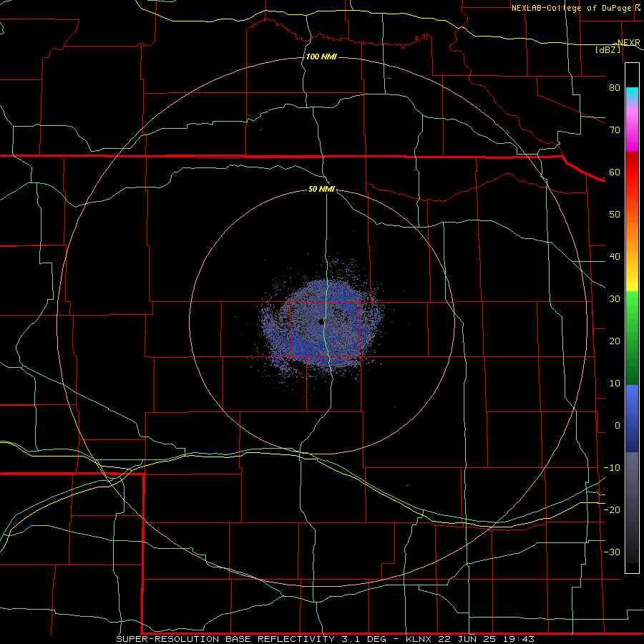Click the 0 value on the dBZ scale
The height and width of the screenshot is (644, 644).
[x=618, y=426]
